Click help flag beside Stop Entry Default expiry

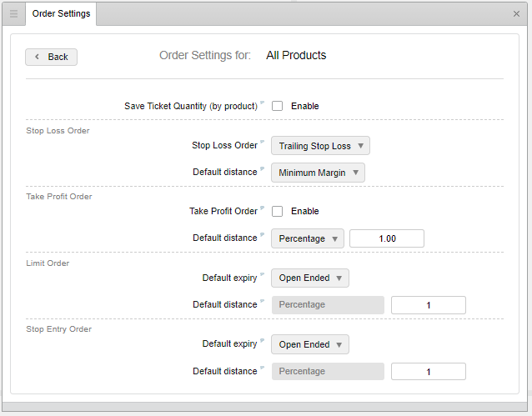click(x=262, y=340)
